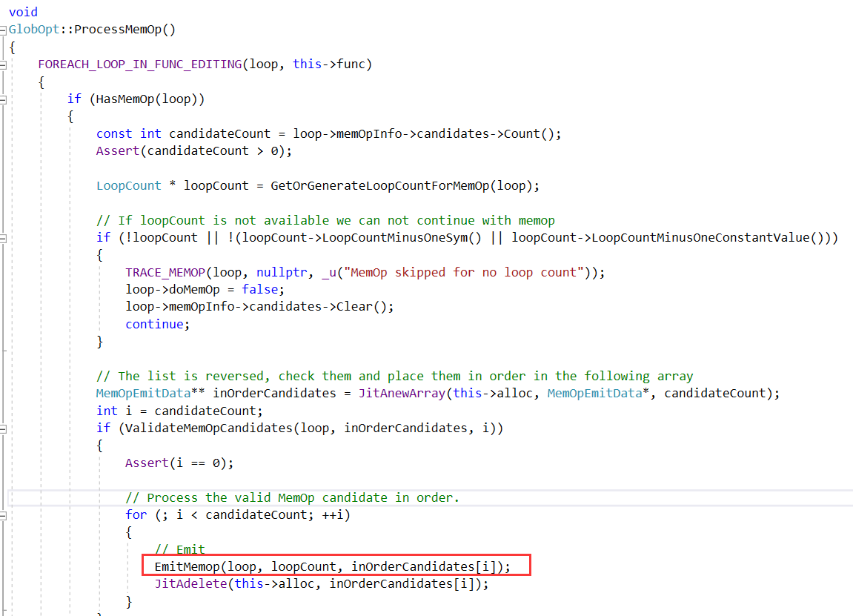The height and width of the screenshot is (616, 853).
Task: Click the highlighted EmitMemop call
Action: click(x=332, y=567)
